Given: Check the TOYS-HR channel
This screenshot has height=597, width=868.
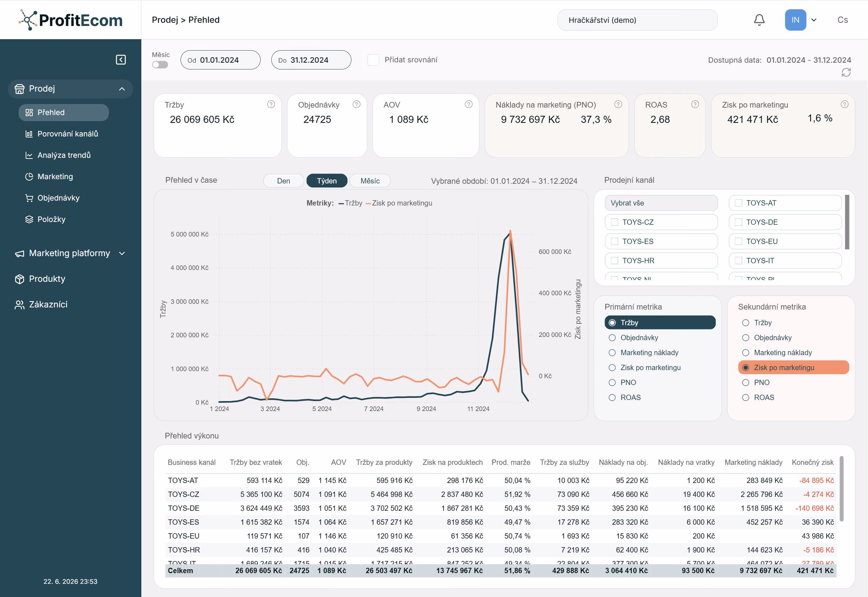Looking at the screenshot, I should pyautogui.click(x=614, y=261).
